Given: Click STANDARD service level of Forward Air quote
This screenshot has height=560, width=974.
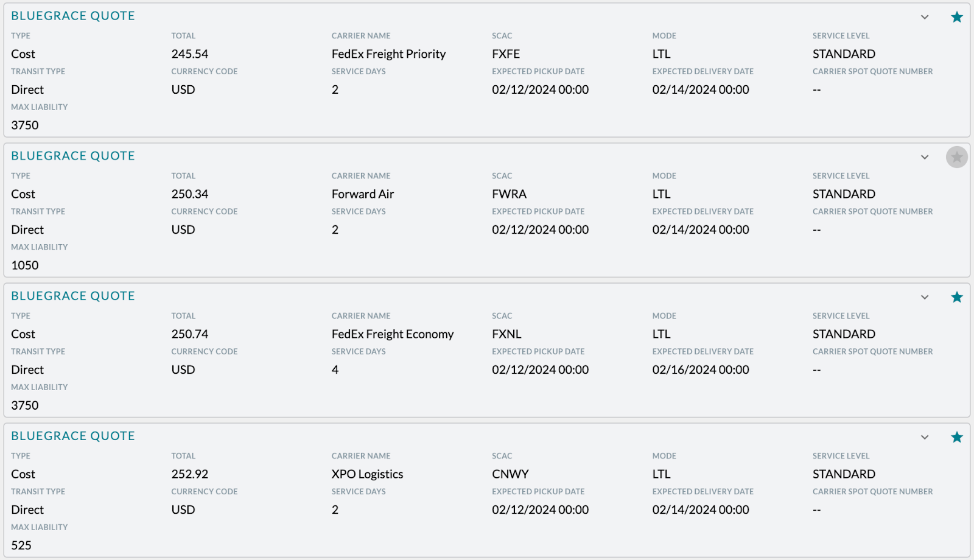Looking at the screenshot, I should tap(844, 194).
